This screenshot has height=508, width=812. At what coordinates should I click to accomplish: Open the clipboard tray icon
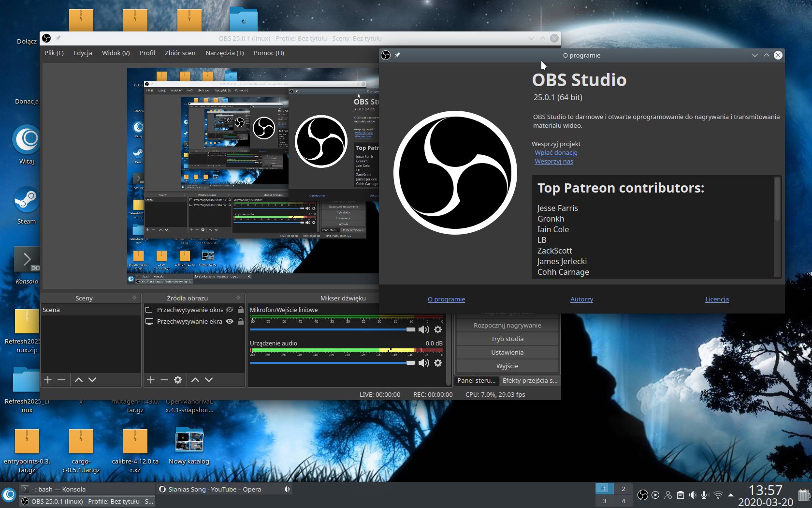point(681,495)
